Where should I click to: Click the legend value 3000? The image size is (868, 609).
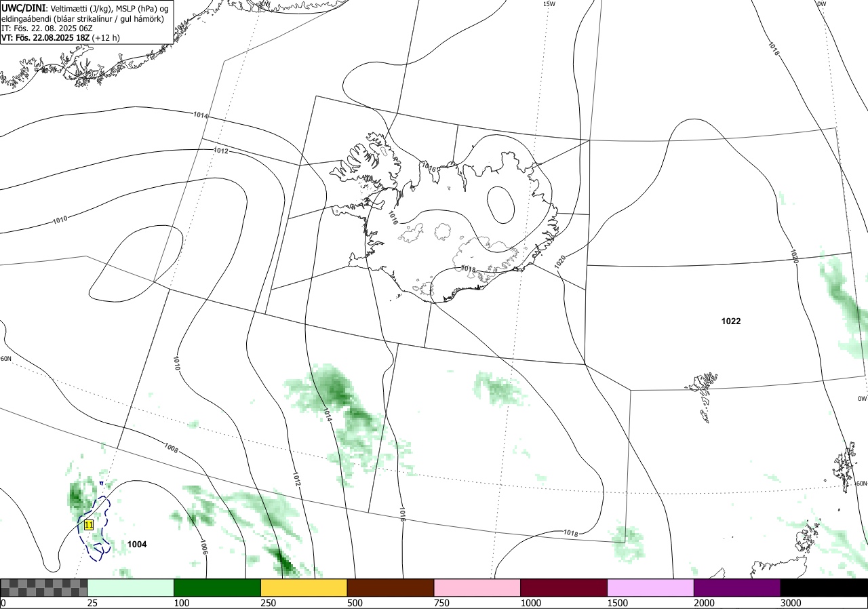tap(791, 603)
